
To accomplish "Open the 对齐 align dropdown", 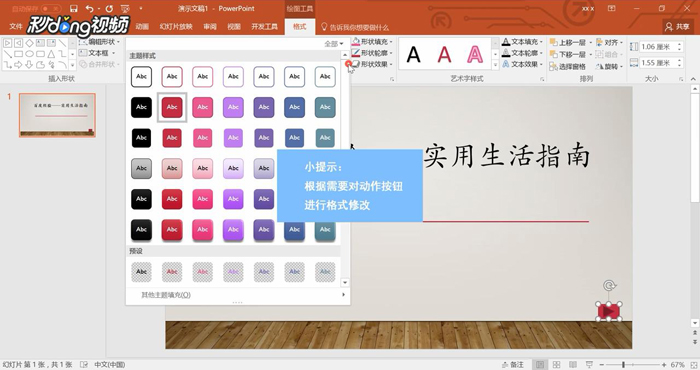I will pos(608,42).
